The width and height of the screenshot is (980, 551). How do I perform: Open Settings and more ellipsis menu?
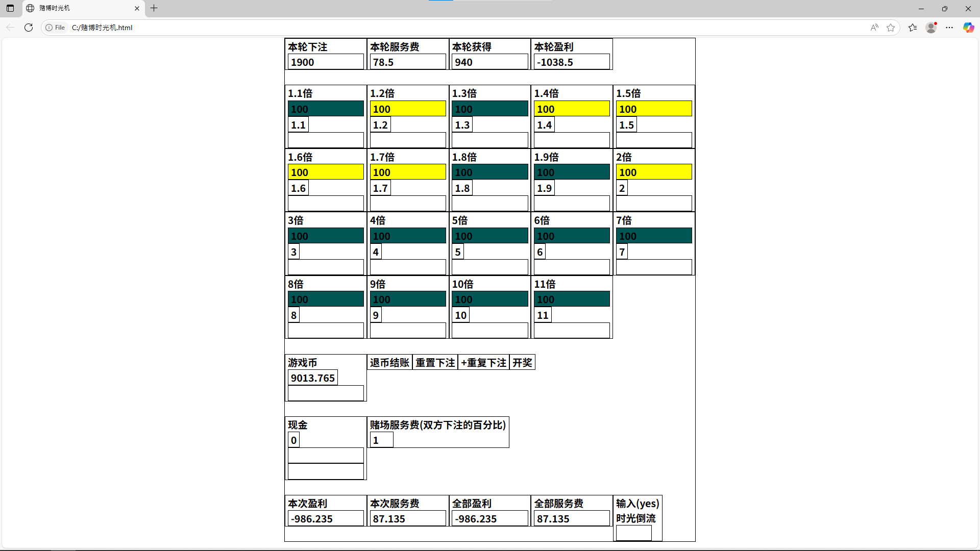click(x=949, y=28)
